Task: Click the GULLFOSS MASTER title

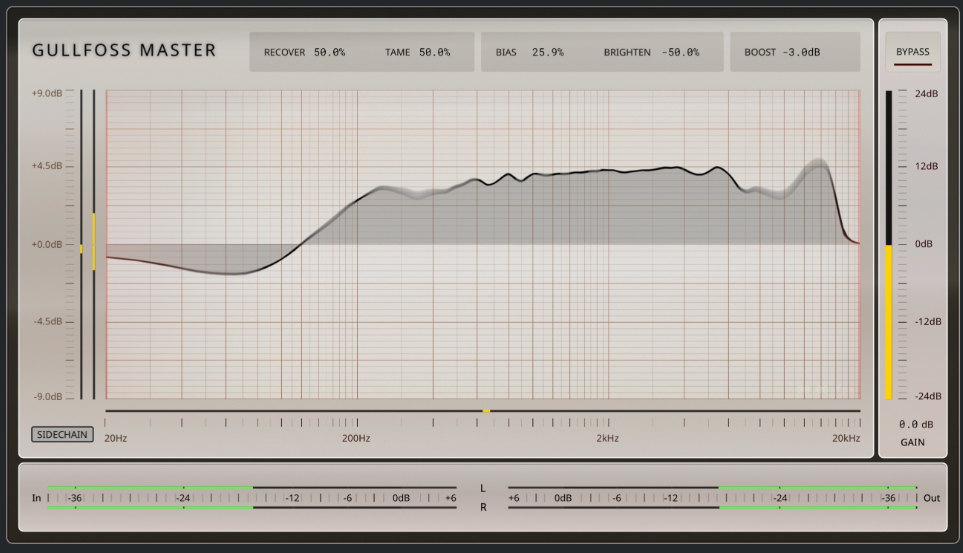Action: 124,50
